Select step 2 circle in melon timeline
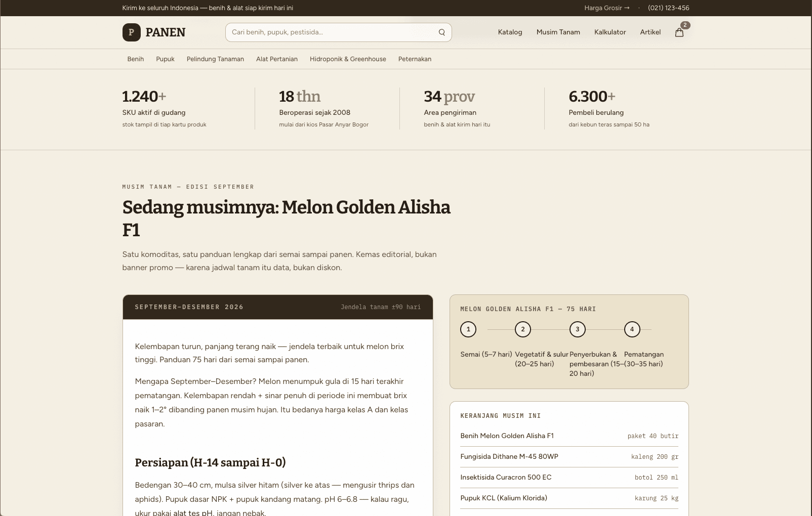Viewport: 812px width, 516px height. (523, 329)
